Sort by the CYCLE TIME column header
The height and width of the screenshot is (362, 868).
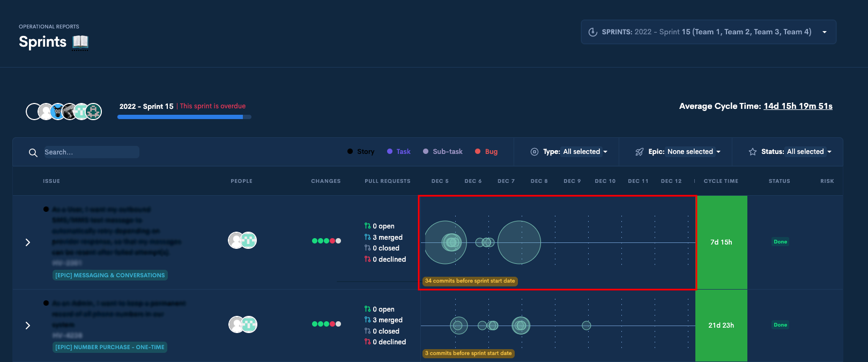(x=721, y=181)
